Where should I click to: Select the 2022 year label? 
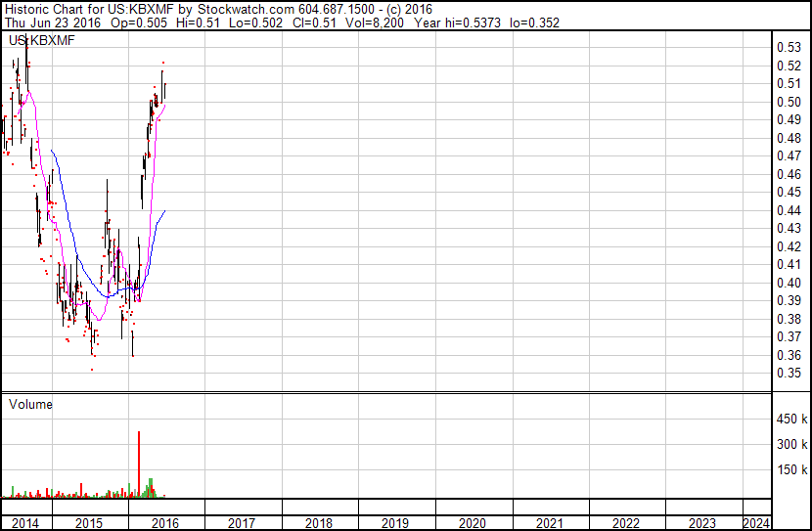coord(625,523)
